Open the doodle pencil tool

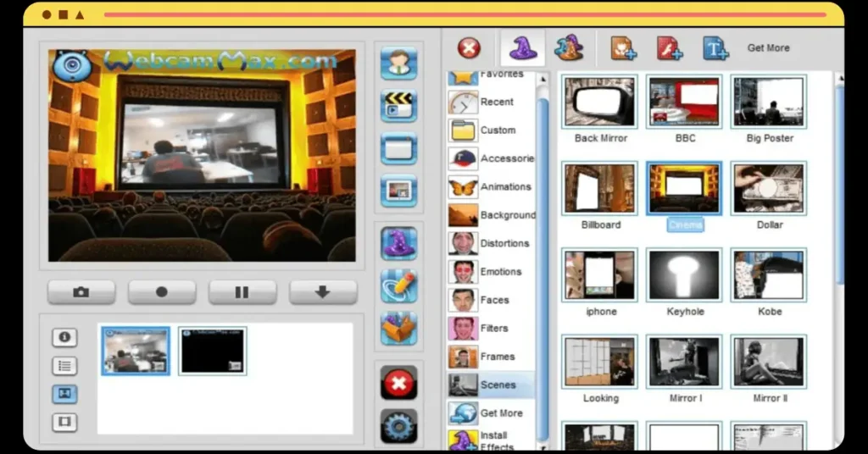[398, 286]
